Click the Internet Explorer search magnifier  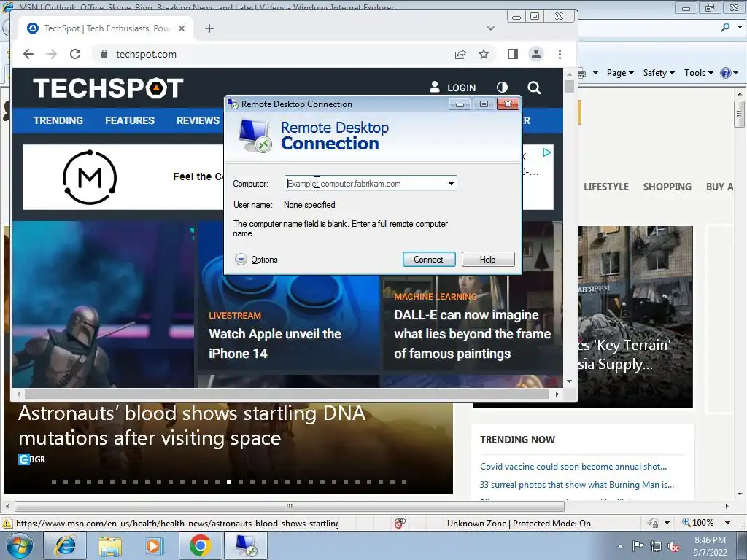(725, 27)
